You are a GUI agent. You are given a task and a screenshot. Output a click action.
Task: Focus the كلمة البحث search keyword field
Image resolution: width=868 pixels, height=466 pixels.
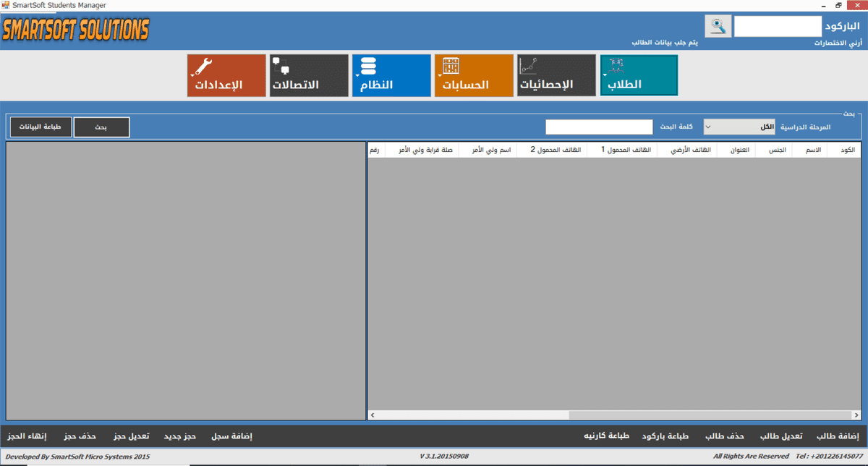[600, 127]
